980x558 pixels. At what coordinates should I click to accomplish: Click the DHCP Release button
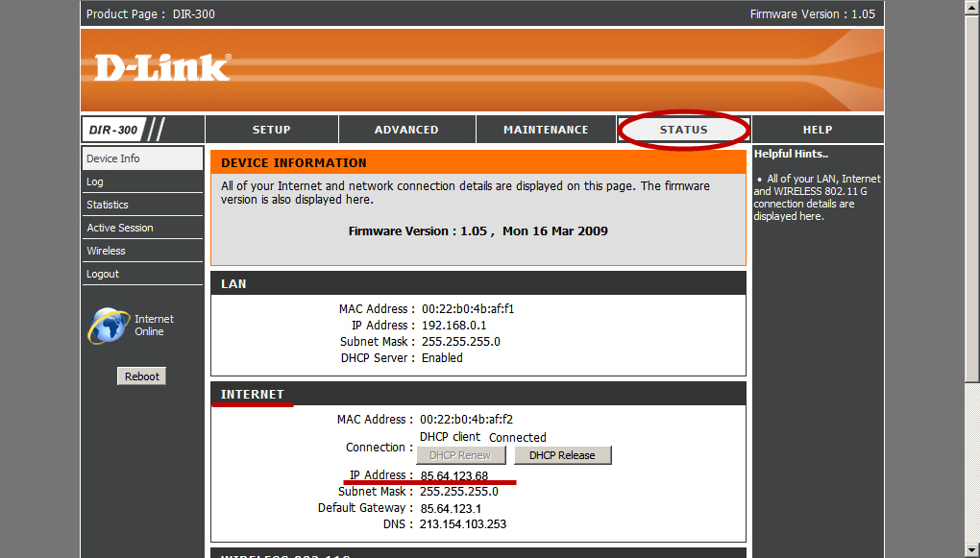562,455
